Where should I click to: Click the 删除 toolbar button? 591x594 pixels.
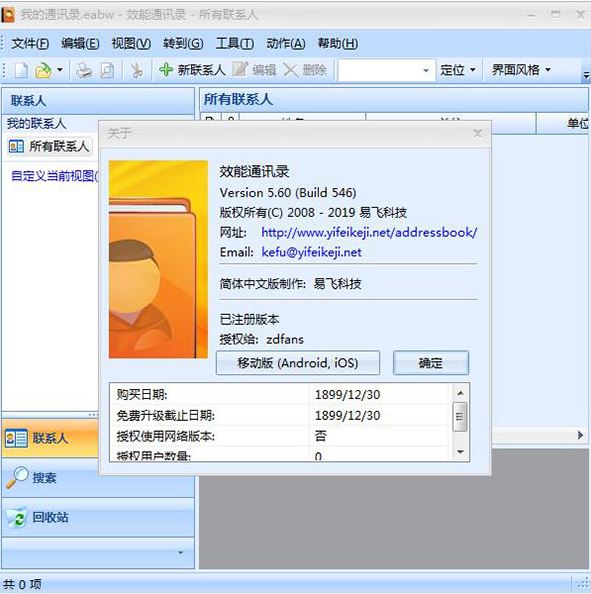(x=305, y=70)
